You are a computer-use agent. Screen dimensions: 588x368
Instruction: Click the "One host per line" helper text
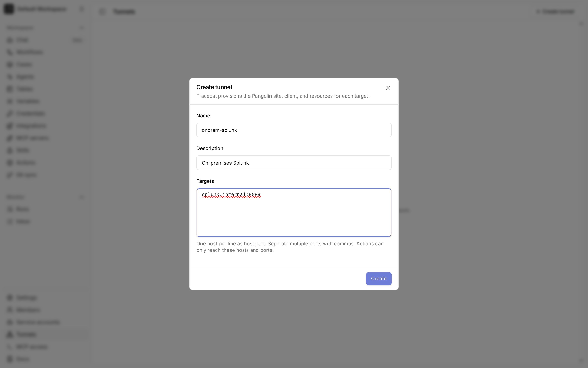[290, 247]
